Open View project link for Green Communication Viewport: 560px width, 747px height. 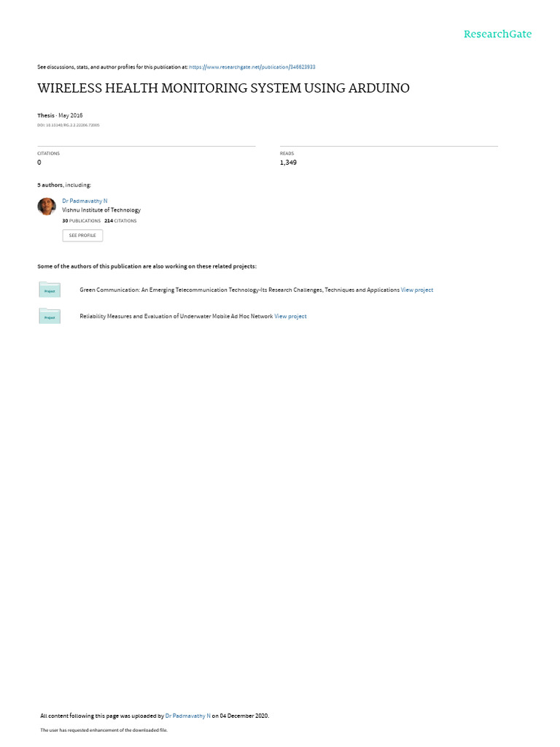pyautogui.click(x=416, y=290)
